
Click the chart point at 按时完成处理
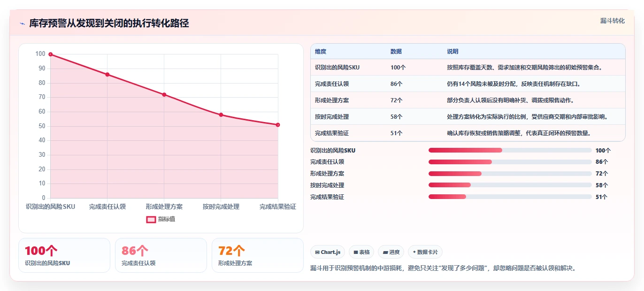coord(221,115)
